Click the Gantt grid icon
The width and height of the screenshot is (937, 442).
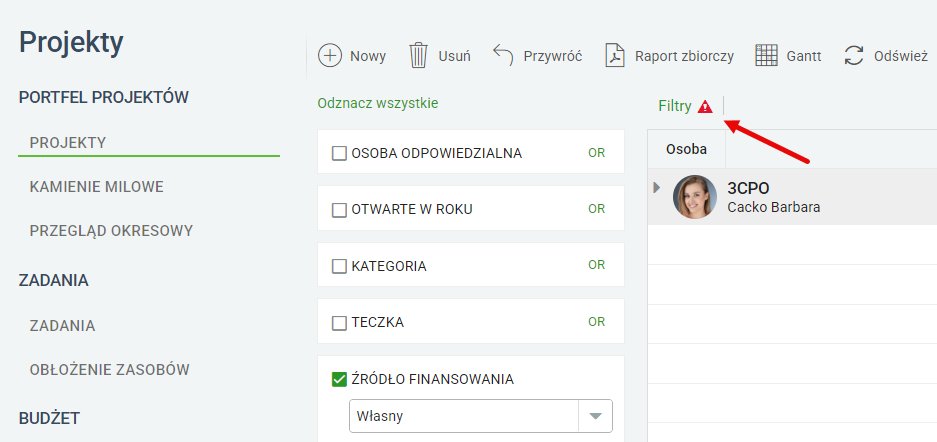tap(766, 56)
